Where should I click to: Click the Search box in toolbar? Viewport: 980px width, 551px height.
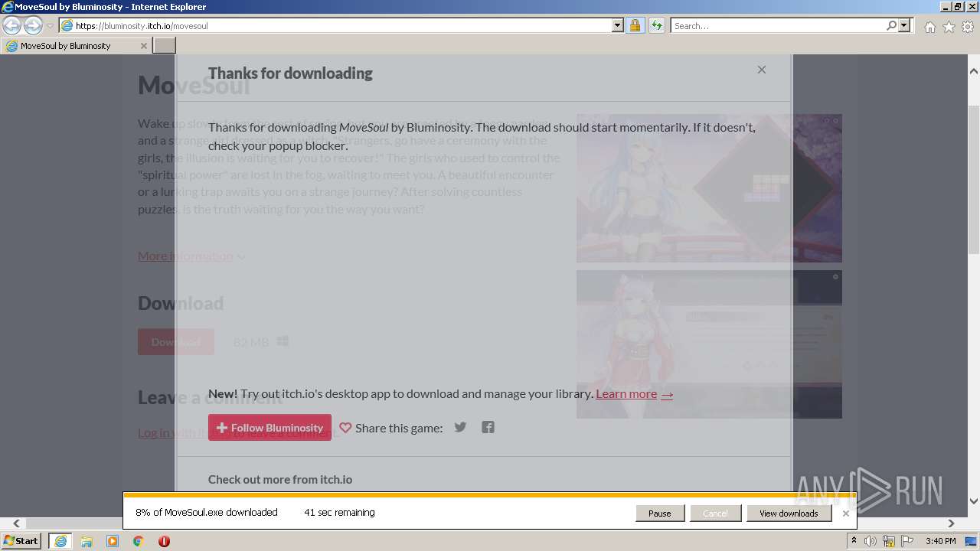click(778, 25)
